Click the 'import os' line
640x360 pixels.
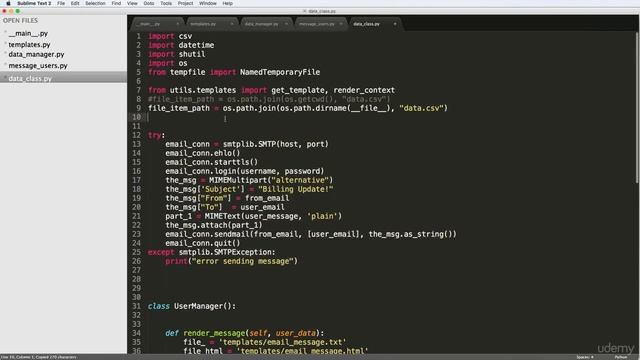point(167,63)
